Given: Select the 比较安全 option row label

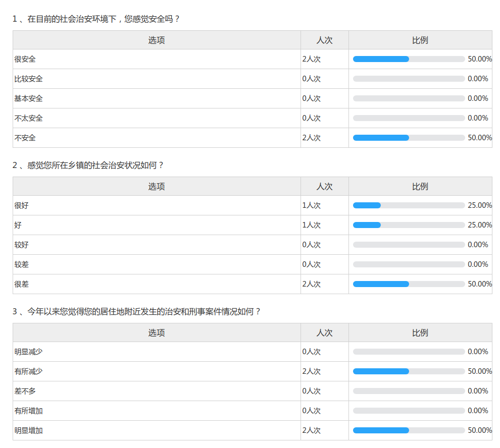Looking at the screenshot, I should pos(29,79).
